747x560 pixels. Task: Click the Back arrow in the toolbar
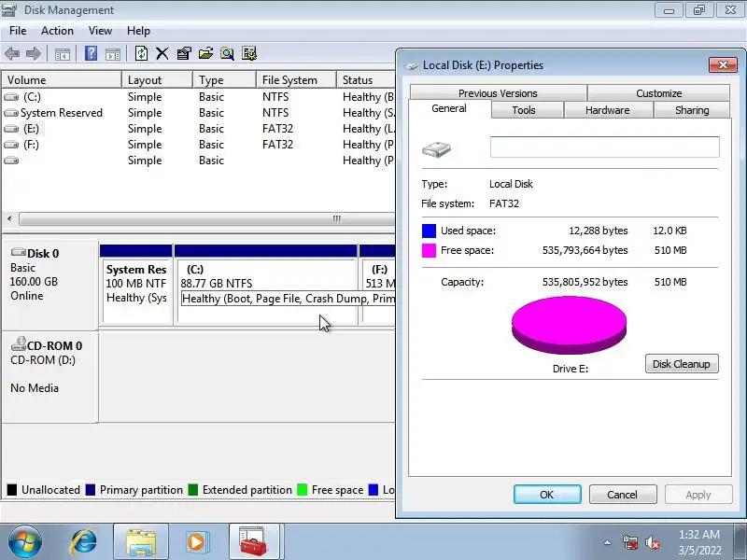point(12,53)
